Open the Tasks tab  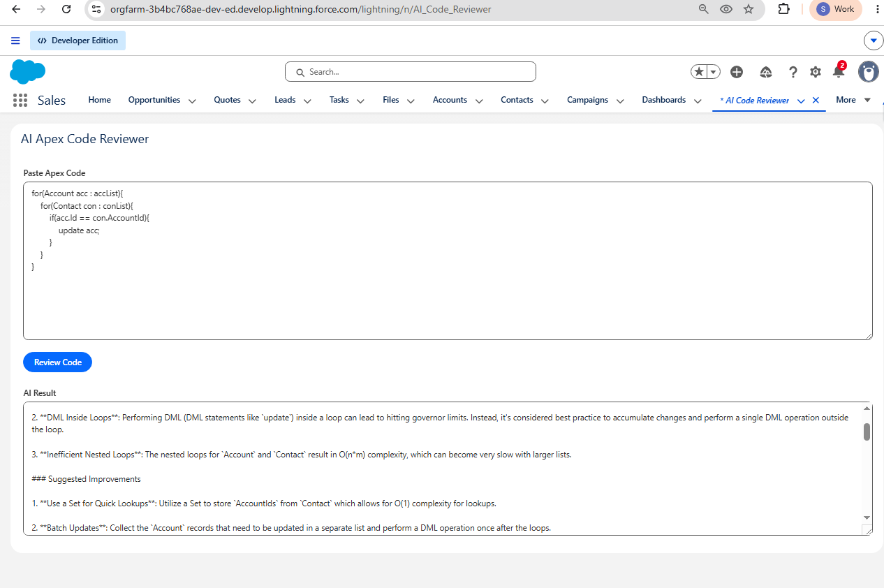coord(339,100)
